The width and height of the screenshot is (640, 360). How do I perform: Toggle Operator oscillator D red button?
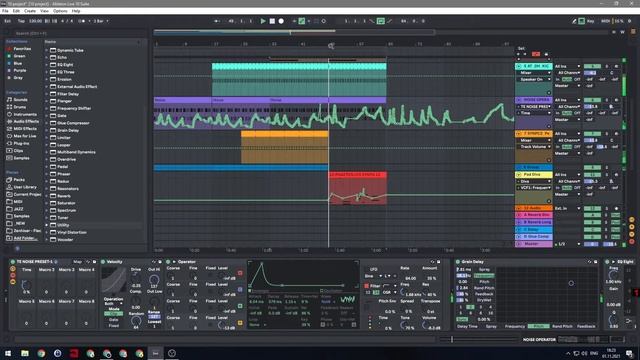tap(240, 273)
